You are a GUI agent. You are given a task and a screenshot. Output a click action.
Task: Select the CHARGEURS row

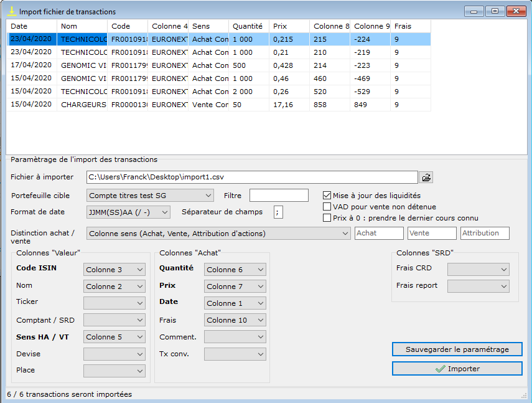pos(219,105)
